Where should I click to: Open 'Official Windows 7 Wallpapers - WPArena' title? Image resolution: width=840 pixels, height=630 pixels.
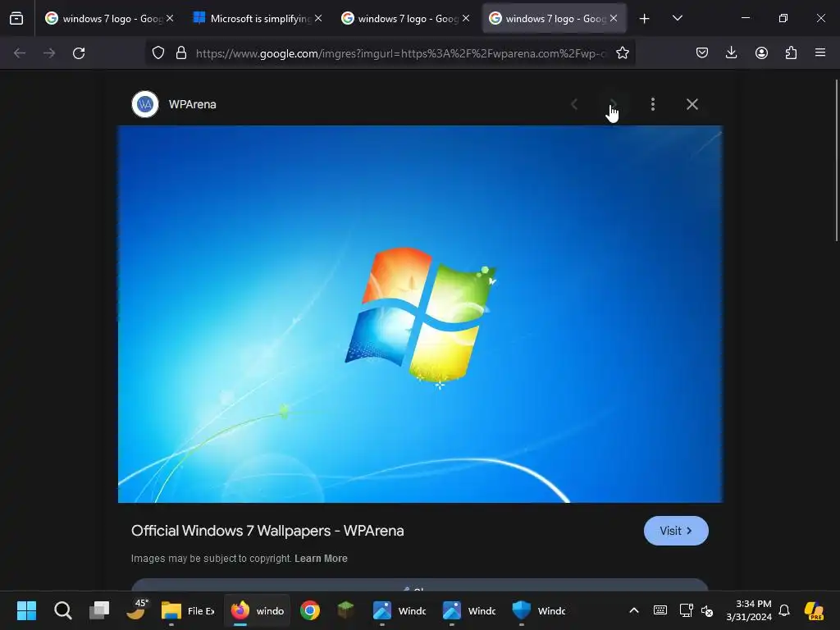pos(267,531)
